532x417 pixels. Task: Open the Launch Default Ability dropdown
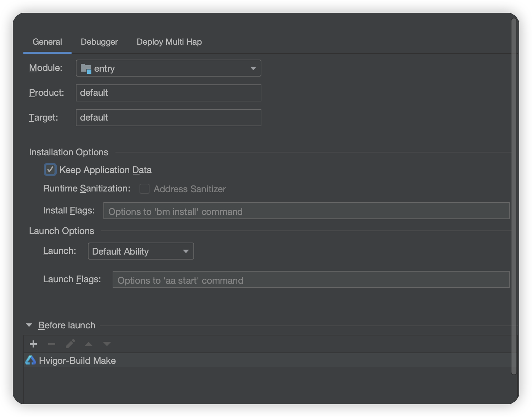(141, 251)
